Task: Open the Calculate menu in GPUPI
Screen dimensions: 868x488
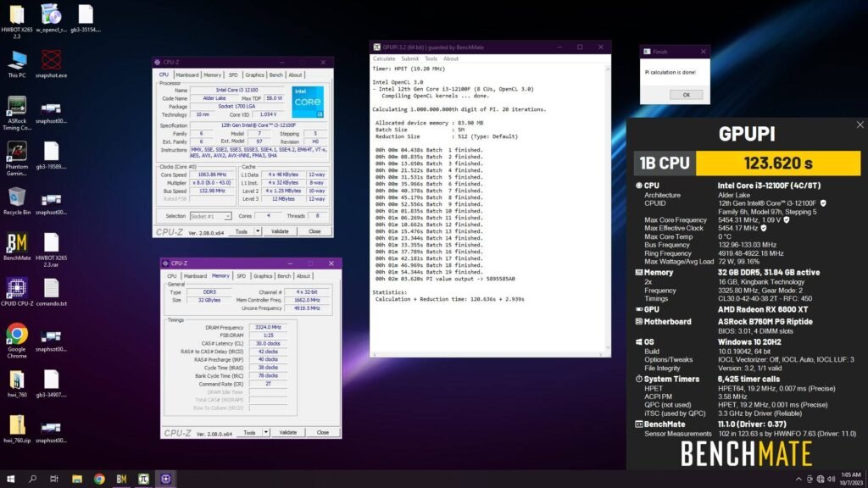Action: click(x=385, y=58)
